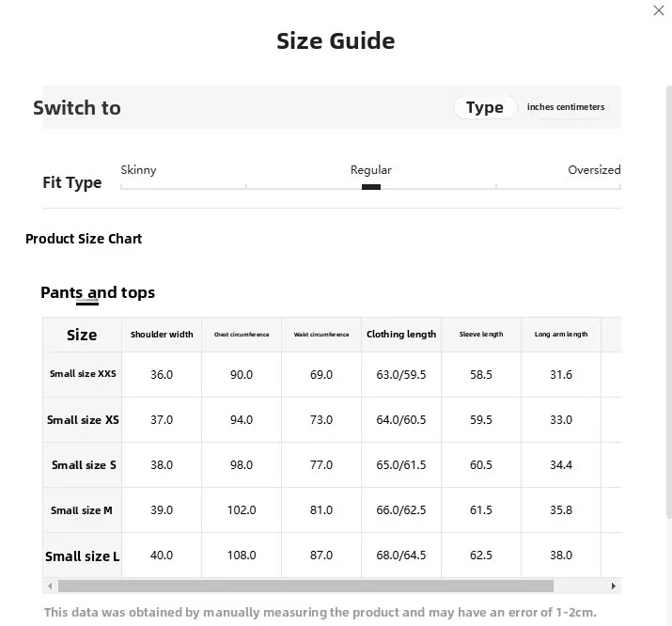The image size is (672, 626).
Task: Click the 108.0 chest circumference cell
Action: pos(242,556)
